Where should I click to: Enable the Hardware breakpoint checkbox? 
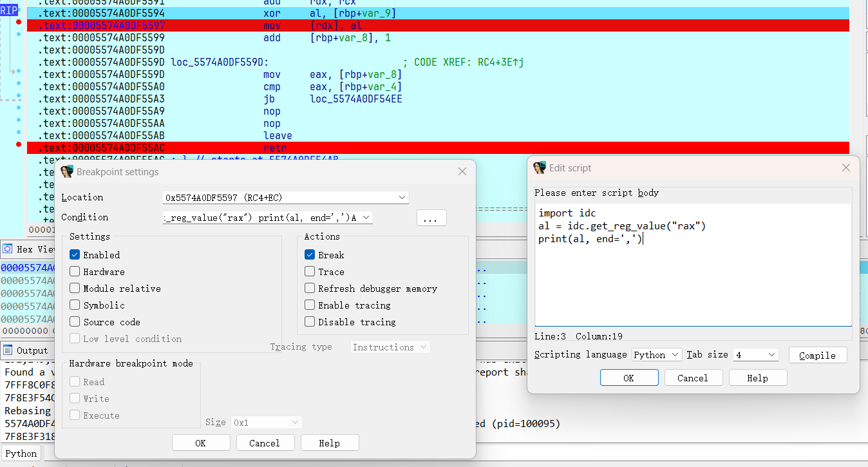75,272
